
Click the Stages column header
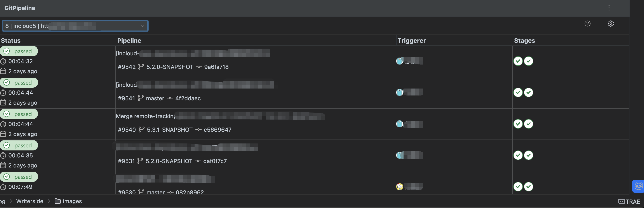tap(524, 41)
